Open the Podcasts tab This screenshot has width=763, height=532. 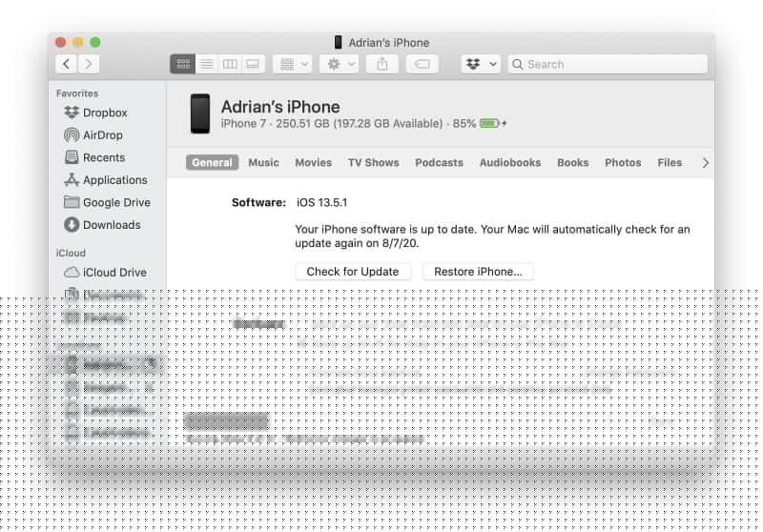(x=439, y=163)
